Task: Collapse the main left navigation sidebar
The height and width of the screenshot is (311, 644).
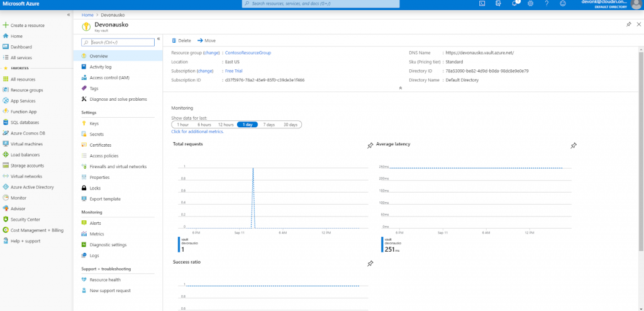Action: 69,15
